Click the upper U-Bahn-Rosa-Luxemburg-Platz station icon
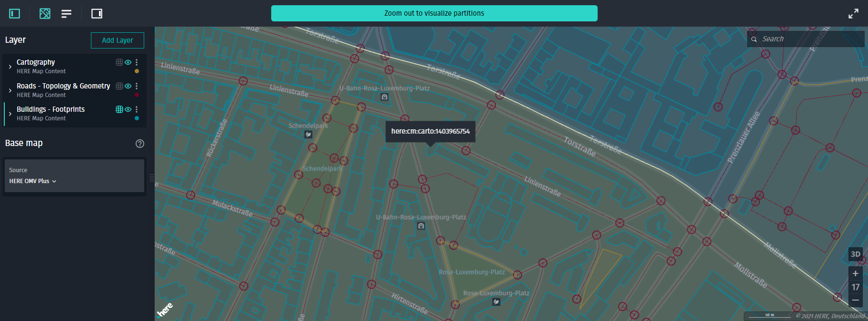 [x=385, y=97]
